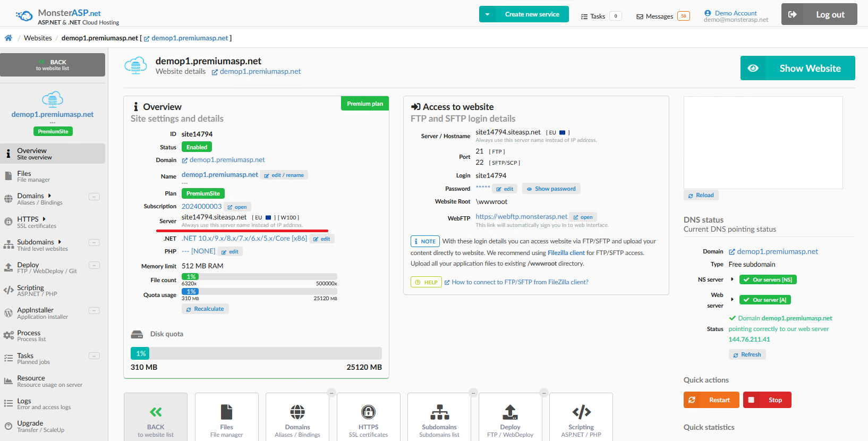Collapse Deploy sidebar group minus toggle
Viewport: 868px width, 441px height.
(x=94, y=265)
